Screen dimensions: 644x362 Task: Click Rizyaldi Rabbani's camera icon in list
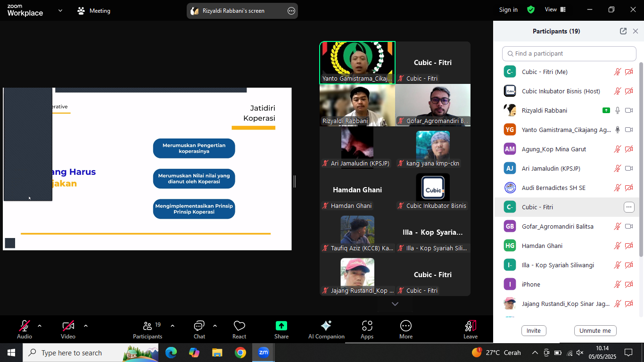pyautogui.click(x=629, y=110)
